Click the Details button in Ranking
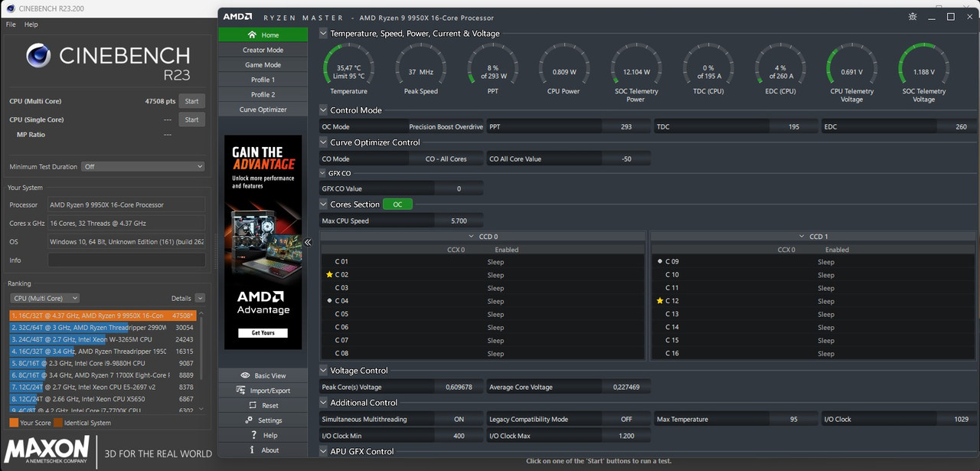This screenshot has width=980, height=471. coord(200,298)
